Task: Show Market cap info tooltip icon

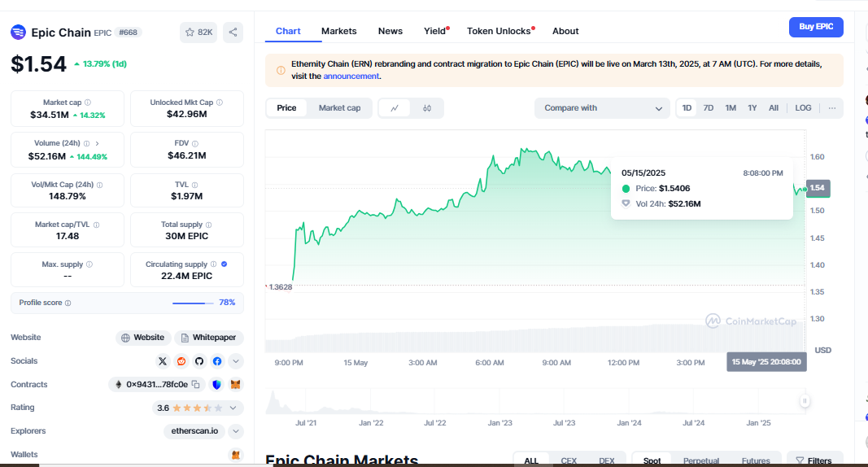Action: tap(88, 103)
